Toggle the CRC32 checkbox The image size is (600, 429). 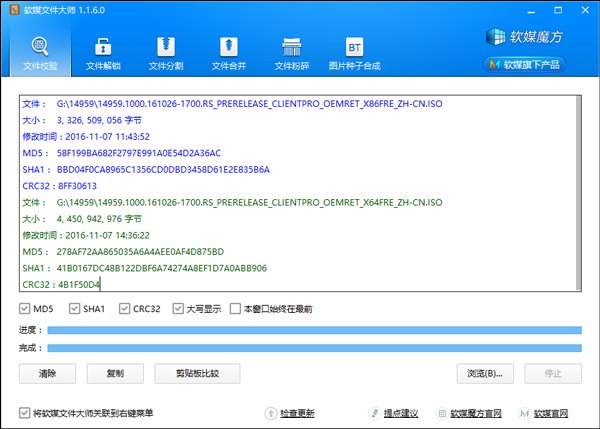(124, 308)
